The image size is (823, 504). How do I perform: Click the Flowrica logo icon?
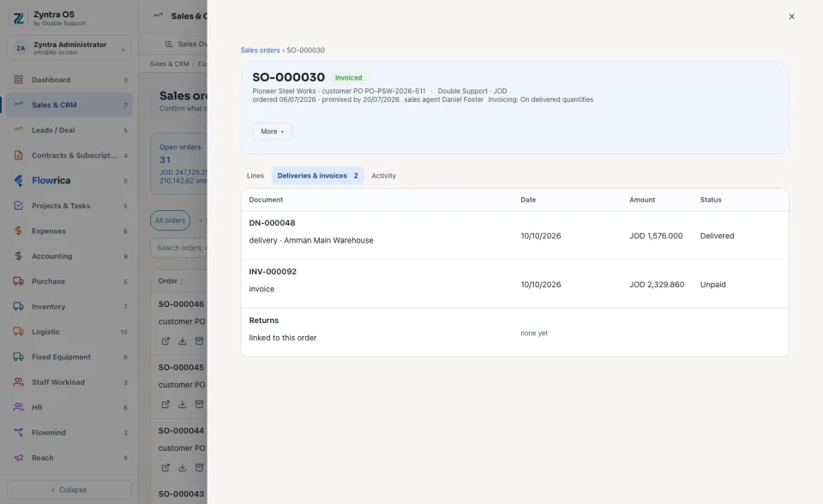tap(18, 180)
